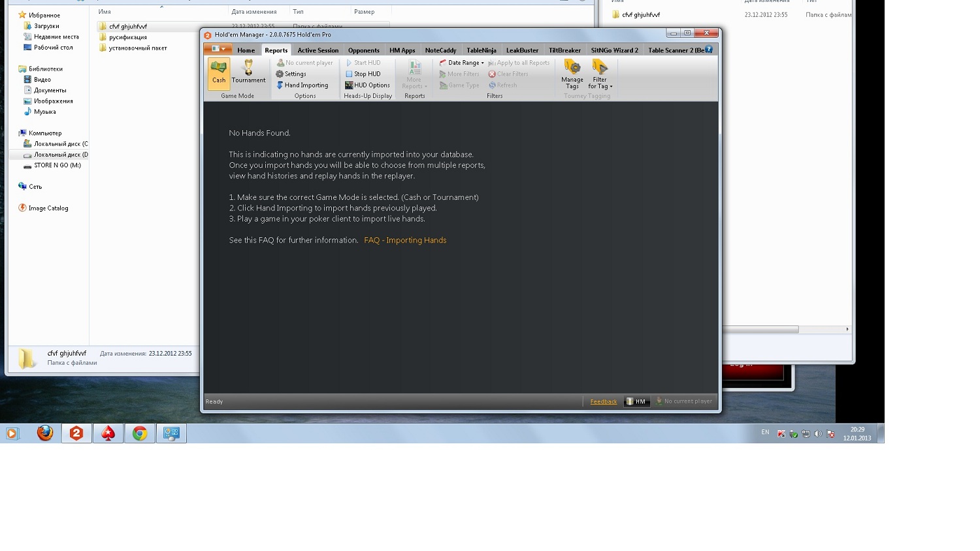980x551 pixels.
Task: Click Feedback link in status bar
Action: click(604, 401)
